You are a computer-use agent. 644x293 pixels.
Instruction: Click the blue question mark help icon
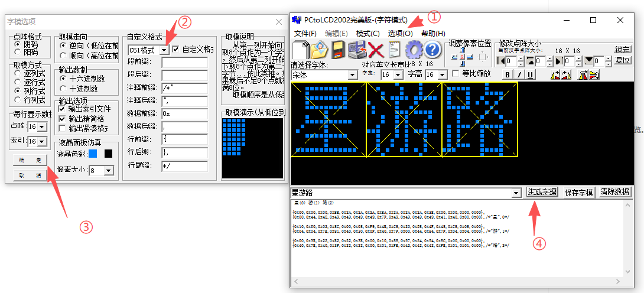432,50
